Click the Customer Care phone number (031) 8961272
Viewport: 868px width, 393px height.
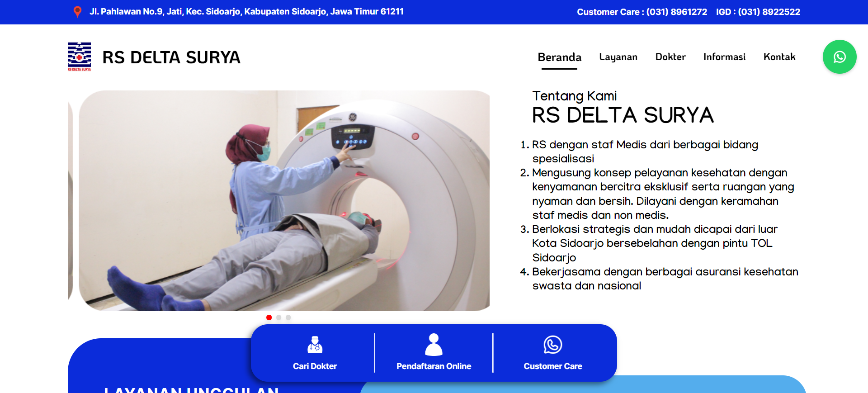coord(676,12)
